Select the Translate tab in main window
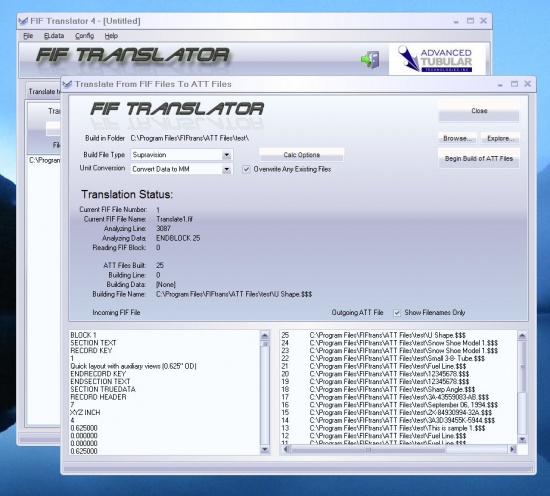Image resolution: width=550 pixels, height=496 pixels. 44,92
